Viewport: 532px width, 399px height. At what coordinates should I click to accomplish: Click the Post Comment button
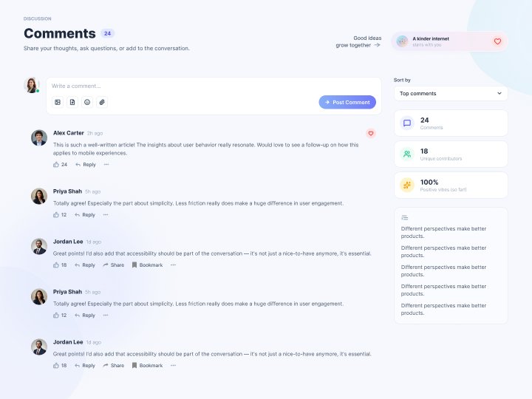tap(347, 102)
